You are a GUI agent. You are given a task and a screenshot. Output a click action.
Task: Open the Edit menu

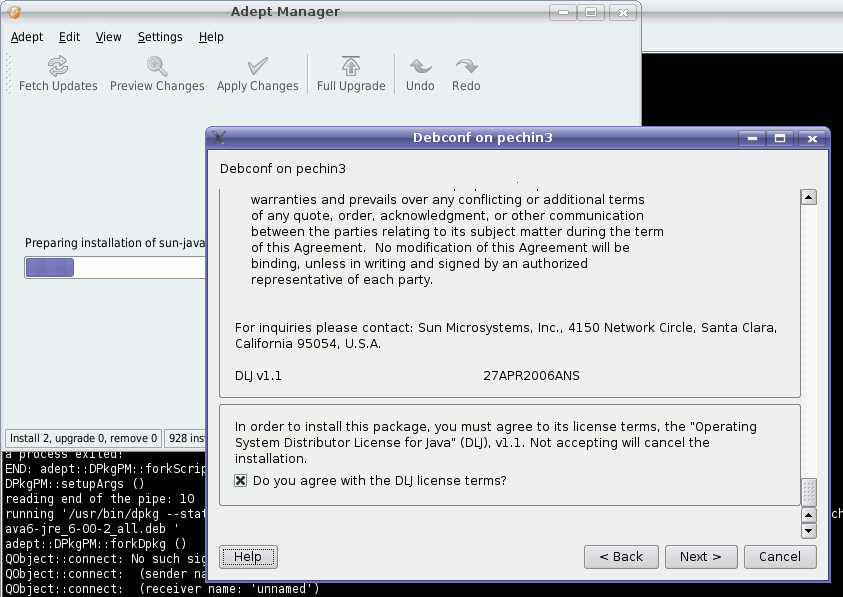[69, 37]
